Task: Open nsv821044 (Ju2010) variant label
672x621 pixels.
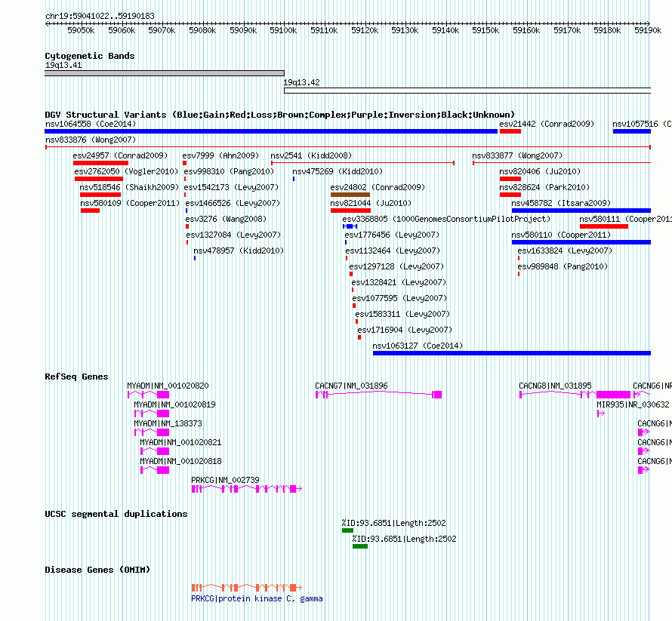Action: pyautogui.click(x=371, y=203)
